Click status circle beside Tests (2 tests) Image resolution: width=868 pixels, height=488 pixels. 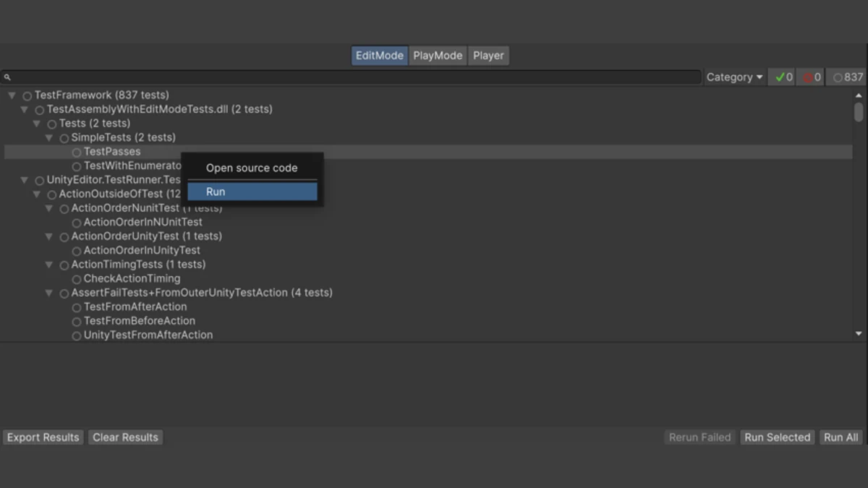pyautogui.click(x=52, y=124)
